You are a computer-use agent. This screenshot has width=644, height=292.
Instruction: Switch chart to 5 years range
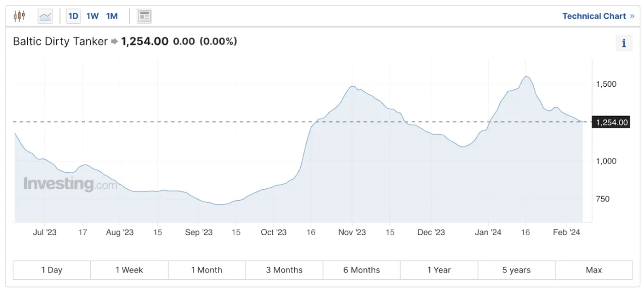[x=517, y=270]
